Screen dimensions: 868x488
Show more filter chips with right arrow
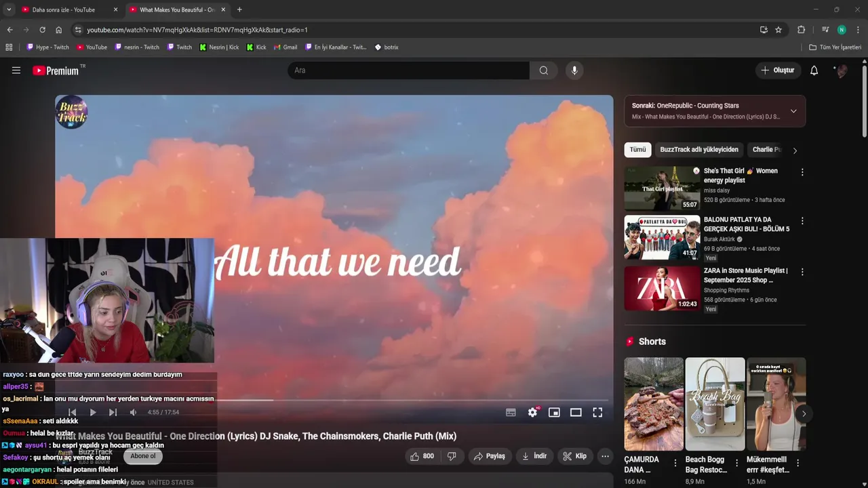[795, 150]
